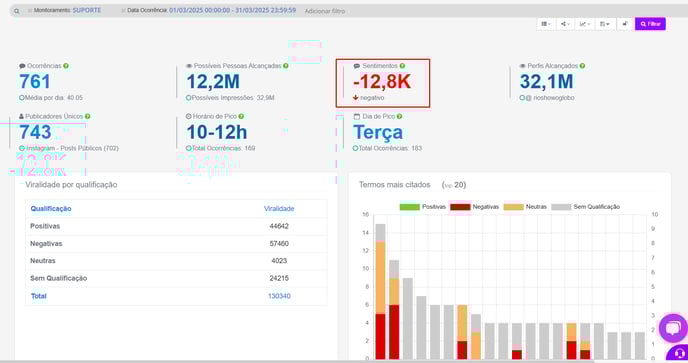688x363 pixels.
Task: Select the -12,8K Sentimentos card
Action: click(383, 83)
